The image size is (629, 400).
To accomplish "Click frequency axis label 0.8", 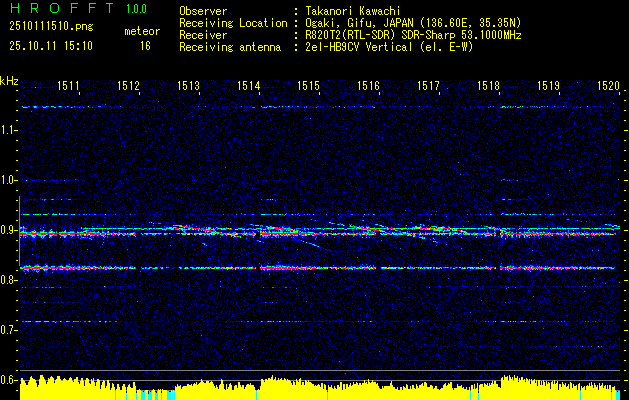I will click(x=8, y=280).
